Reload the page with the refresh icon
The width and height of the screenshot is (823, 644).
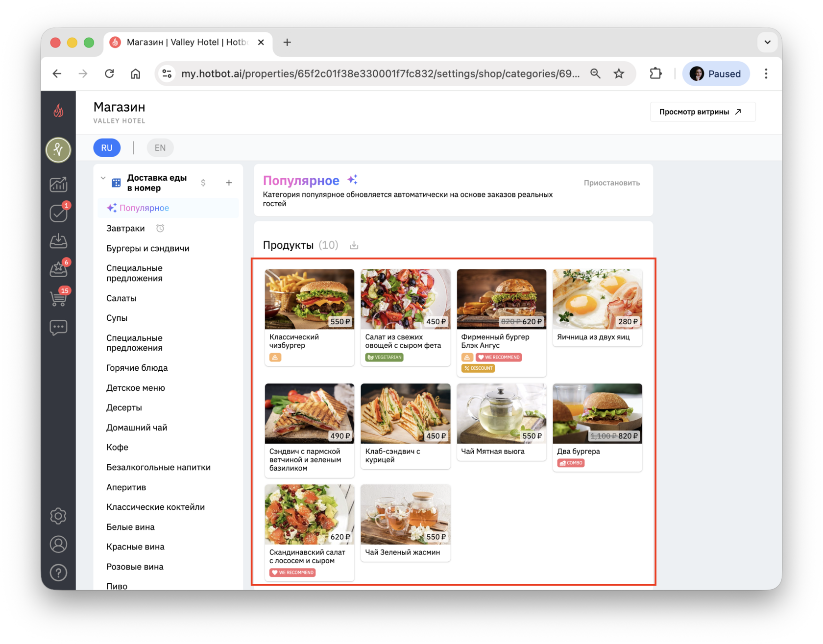point(109,73)
